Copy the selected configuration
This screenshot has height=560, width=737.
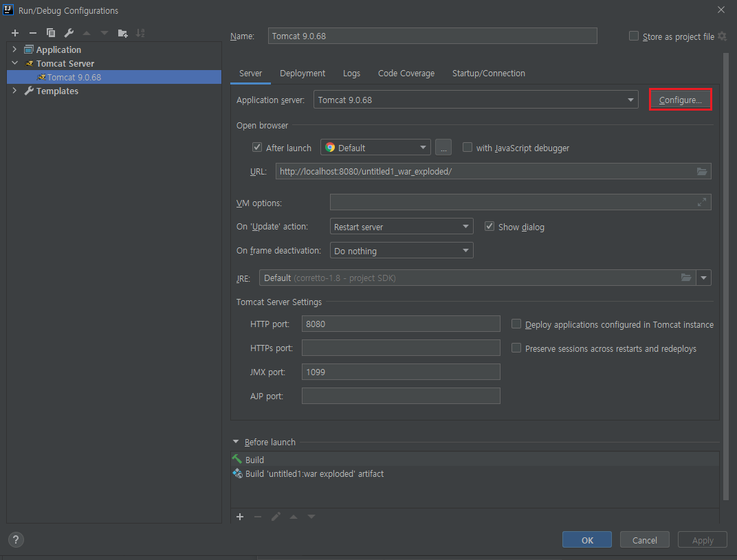tap(51, 33)
